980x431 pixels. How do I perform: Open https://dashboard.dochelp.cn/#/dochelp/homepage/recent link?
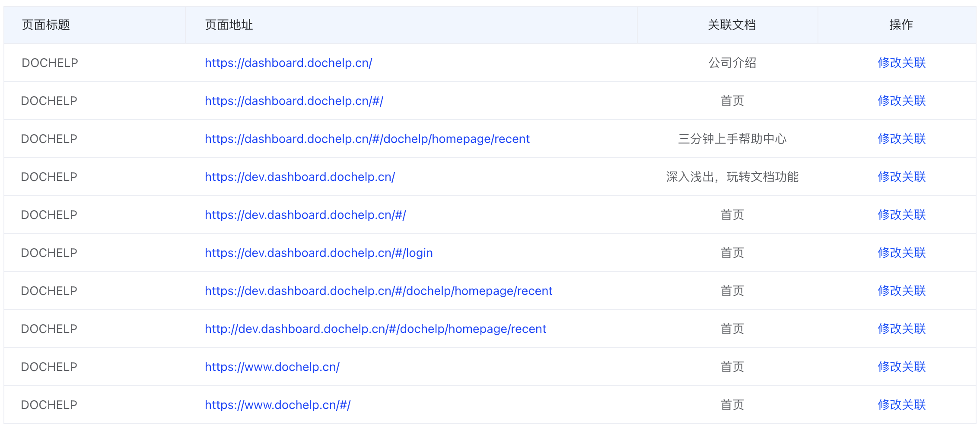[367, 139]
